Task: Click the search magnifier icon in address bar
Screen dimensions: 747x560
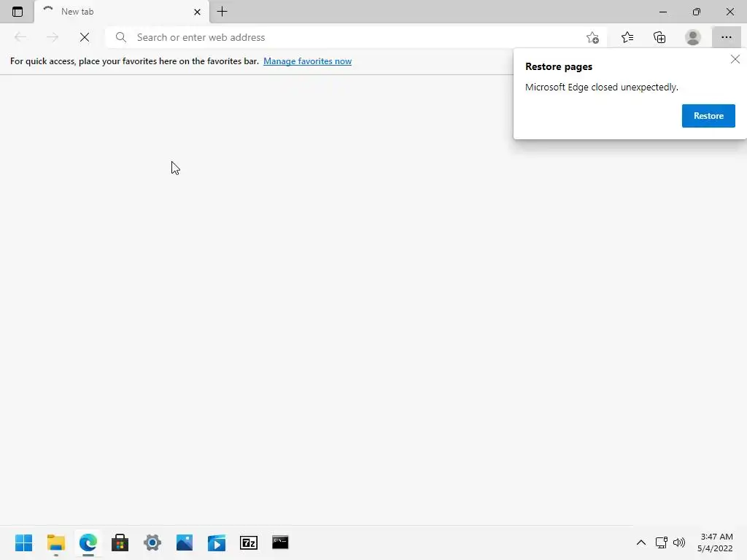Action: click(x=121, y=37)
